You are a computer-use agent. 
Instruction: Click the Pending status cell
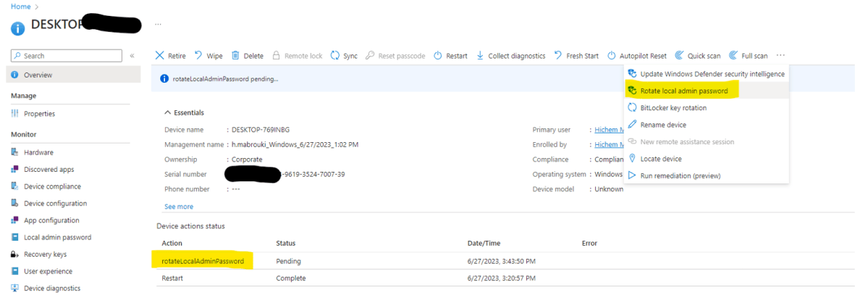click(288, 261)
